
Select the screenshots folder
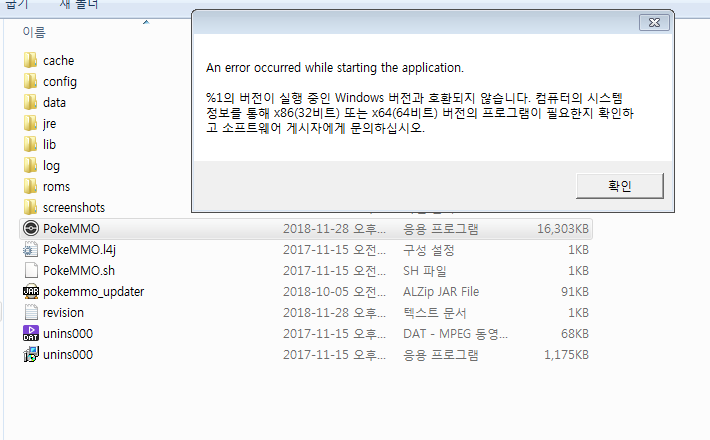74,208
